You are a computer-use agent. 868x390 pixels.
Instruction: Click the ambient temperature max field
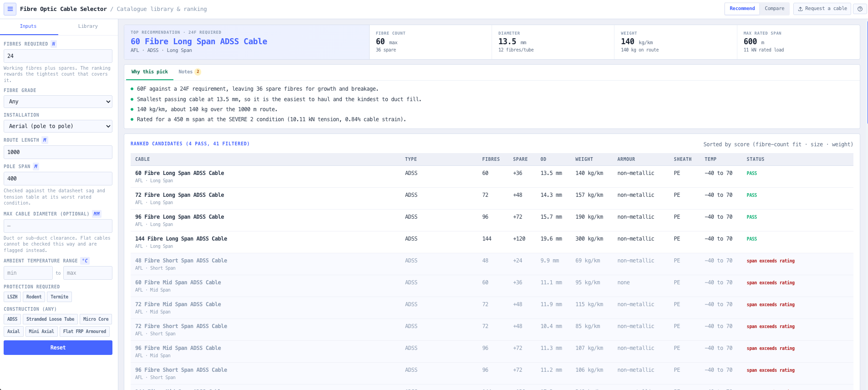pyautogui.click(x=88, y=273)
